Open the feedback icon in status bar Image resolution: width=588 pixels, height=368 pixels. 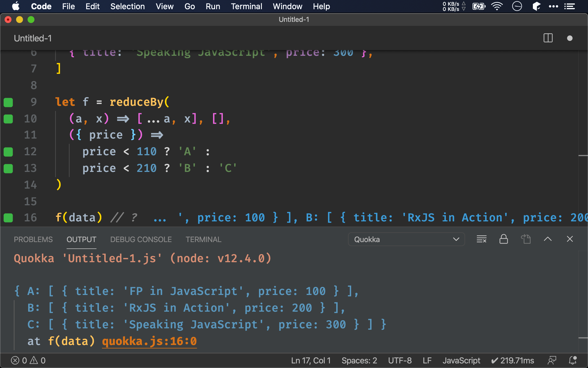click(552, 361)
